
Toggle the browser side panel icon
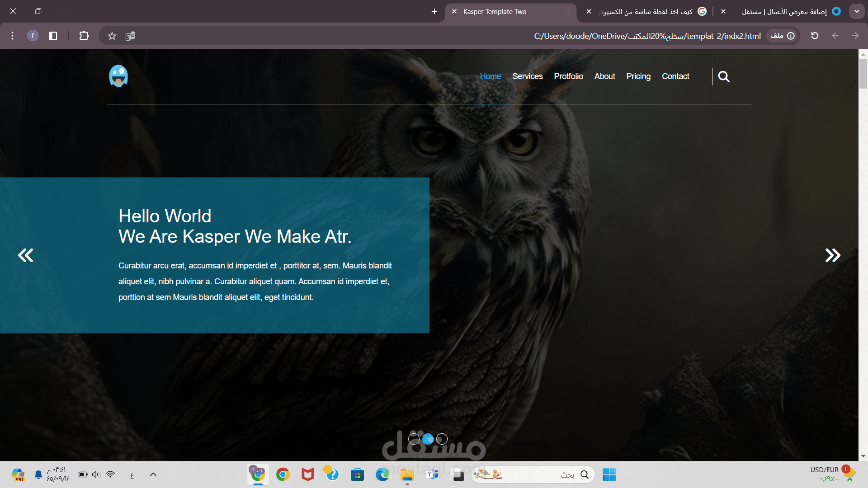[53, 36]
